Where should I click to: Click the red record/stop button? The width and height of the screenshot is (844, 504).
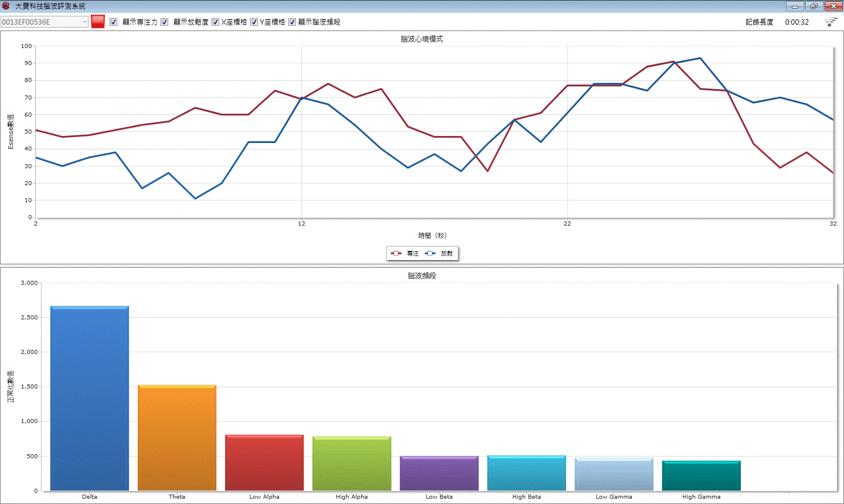pos(98,22)
